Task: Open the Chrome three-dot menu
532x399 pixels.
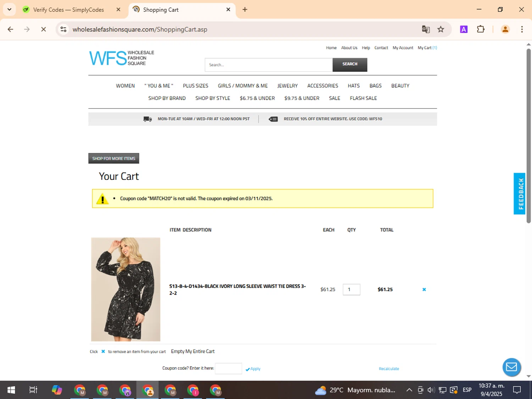Action: 522,29
